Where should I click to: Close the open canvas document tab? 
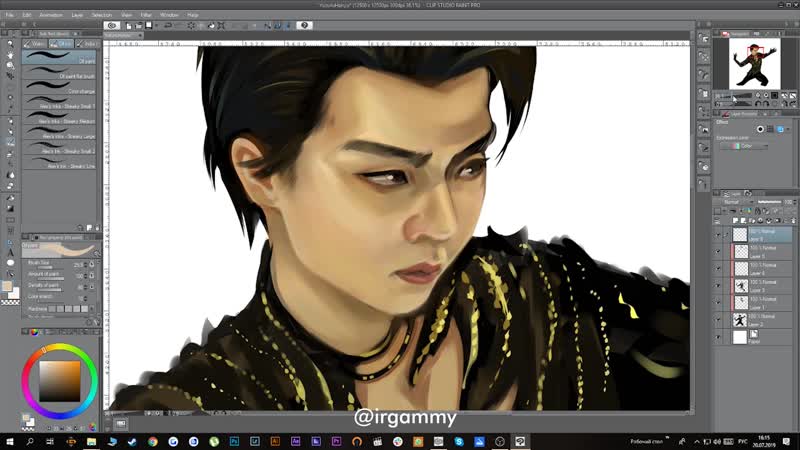pos(140,35)
